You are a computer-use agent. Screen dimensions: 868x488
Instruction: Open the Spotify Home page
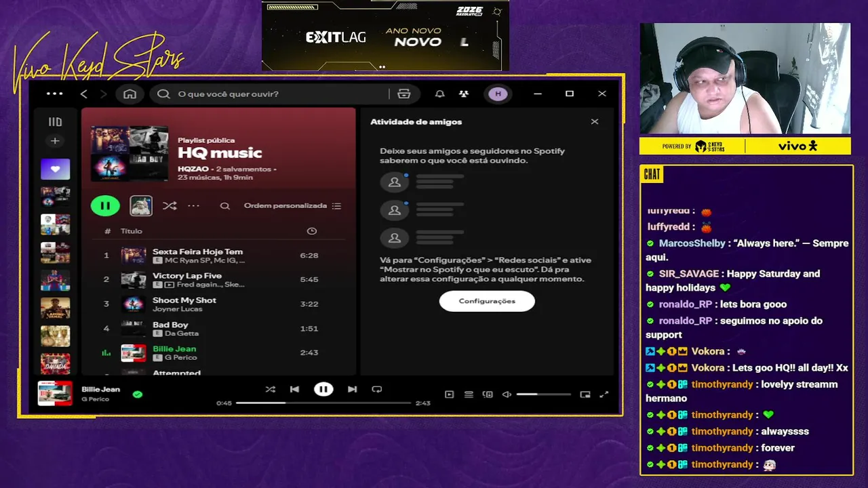click(x=130, y=94)
